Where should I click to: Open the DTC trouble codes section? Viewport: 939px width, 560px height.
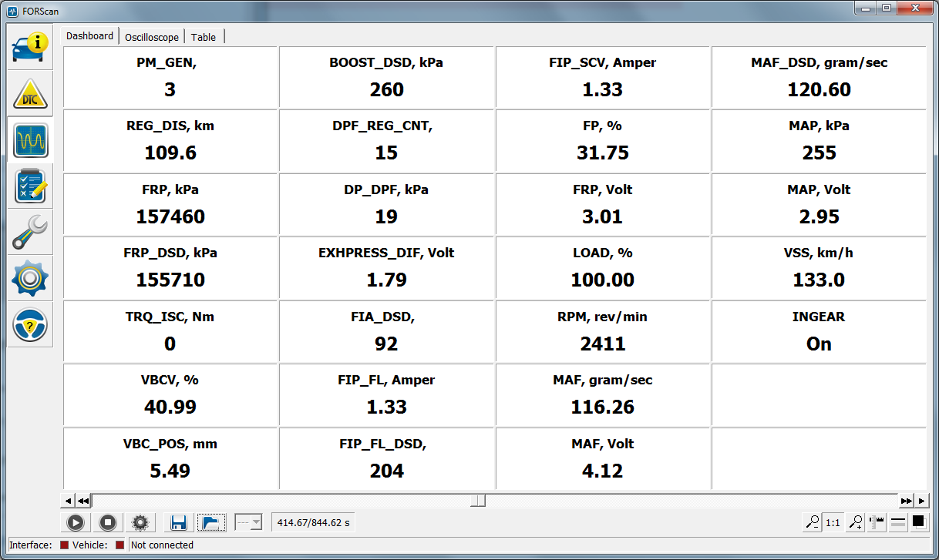(30, 94)
